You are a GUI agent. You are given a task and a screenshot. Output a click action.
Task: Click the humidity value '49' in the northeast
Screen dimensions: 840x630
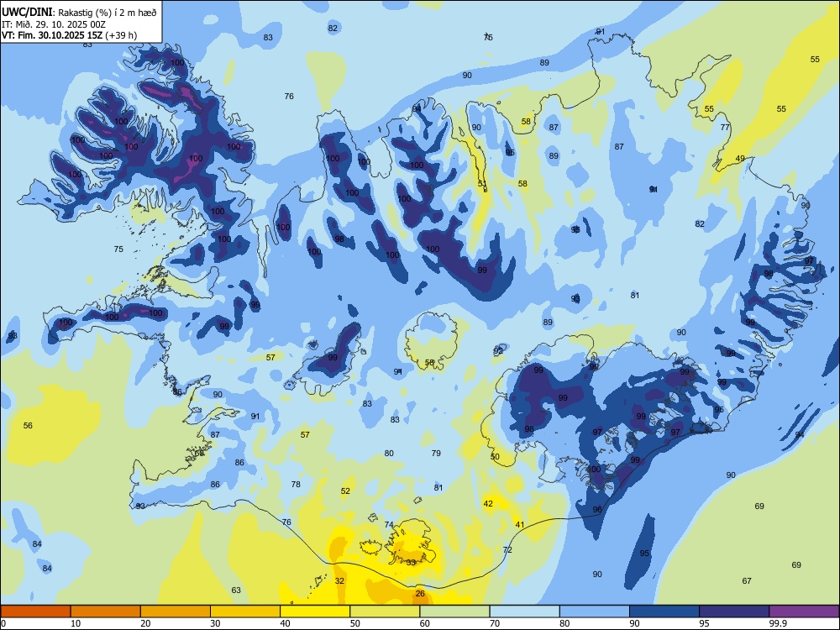pos(740,158)
